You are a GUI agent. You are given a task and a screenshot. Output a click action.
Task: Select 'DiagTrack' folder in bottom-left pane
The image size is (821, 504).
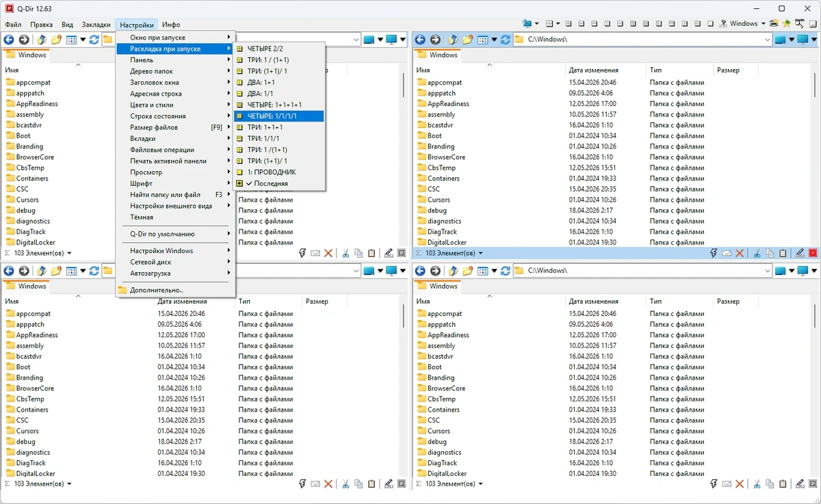[x=31, y=463]
